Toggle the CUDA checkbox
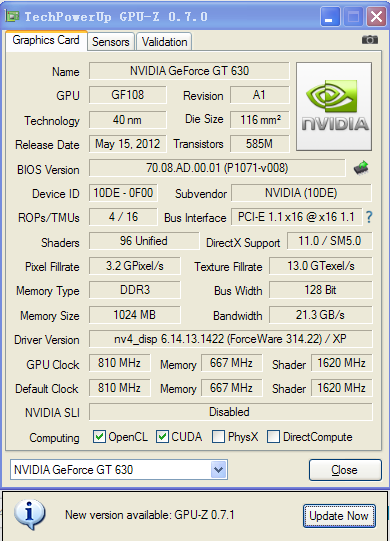This screenshot has width=390, height=541. tap(162, 437)
